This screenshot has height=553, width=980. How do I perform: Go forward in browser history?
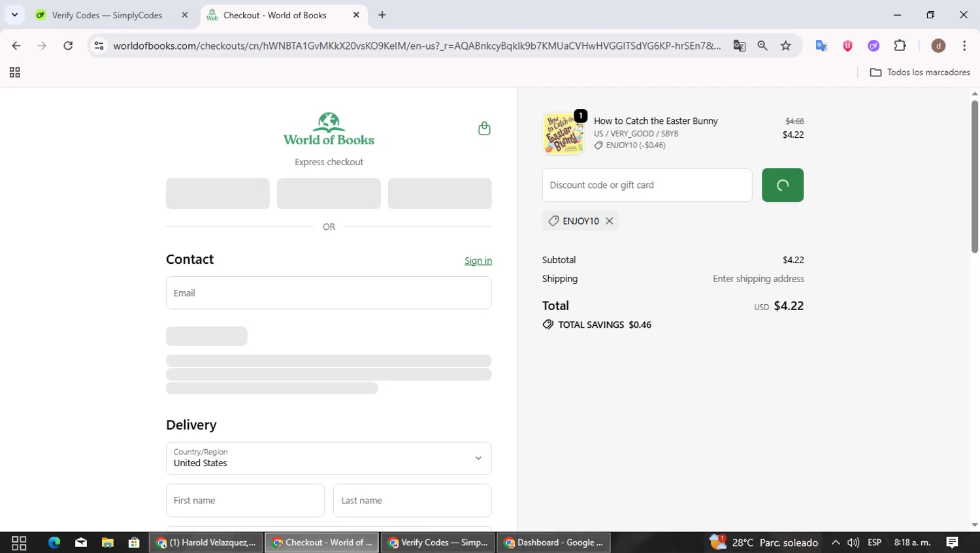[42, 46]
